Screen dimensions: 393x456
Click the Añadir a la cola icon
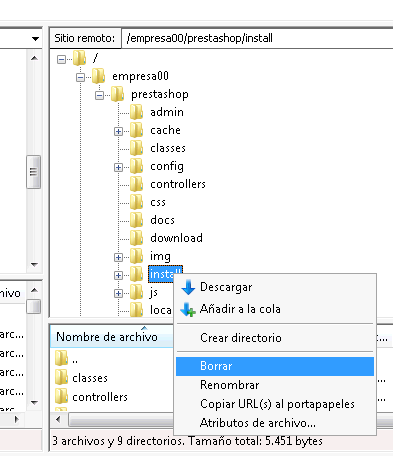pyautogui.click(x=188, y=310)
